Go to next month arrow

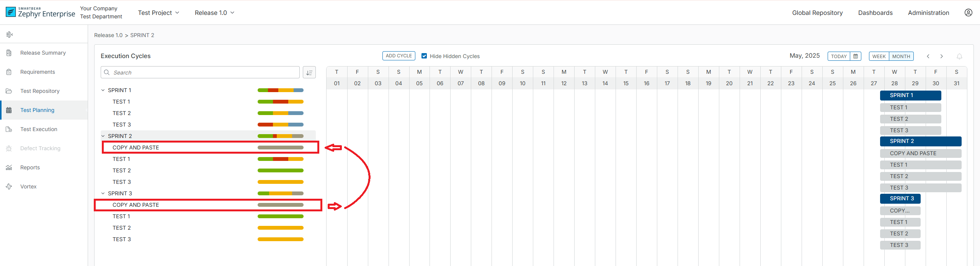click(942, 56)
